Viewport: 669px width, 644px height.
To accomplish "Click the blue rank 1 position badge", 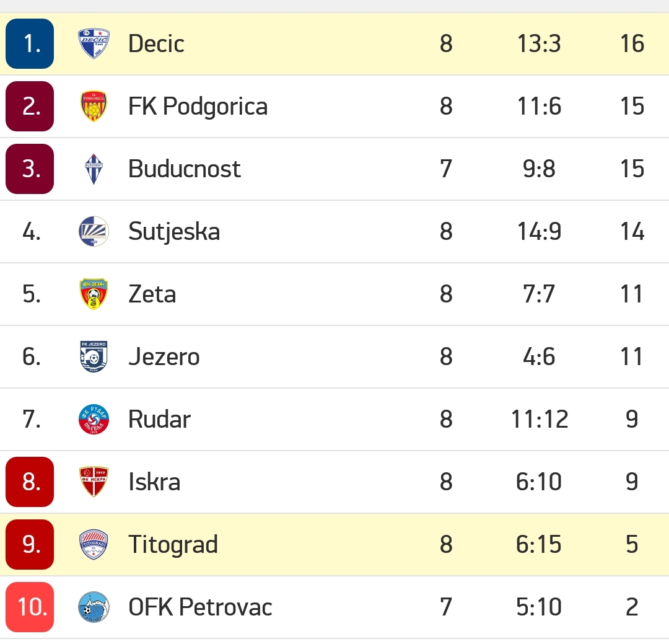I will pos(30,43).
